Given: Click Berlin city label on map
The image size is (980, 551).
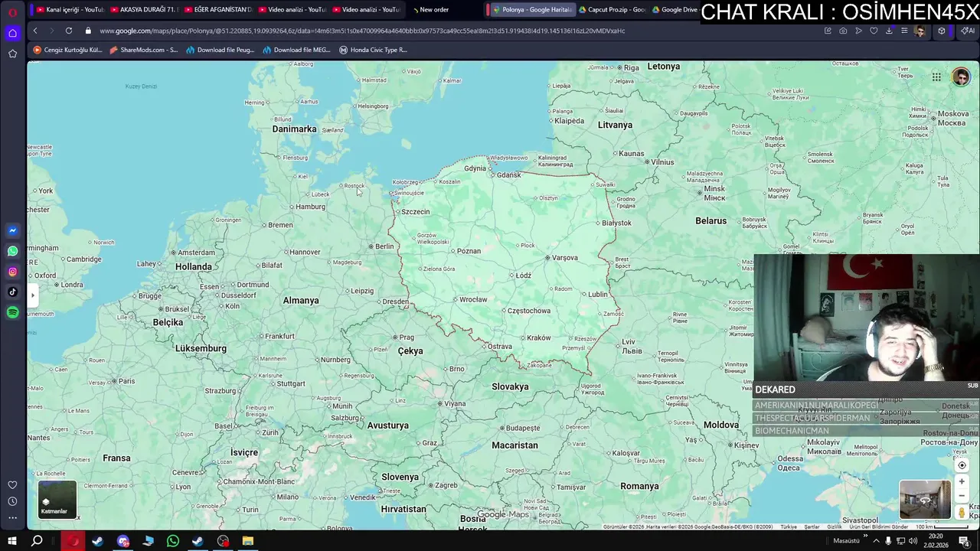Looking at the screenshot, I should pos(384,246).
